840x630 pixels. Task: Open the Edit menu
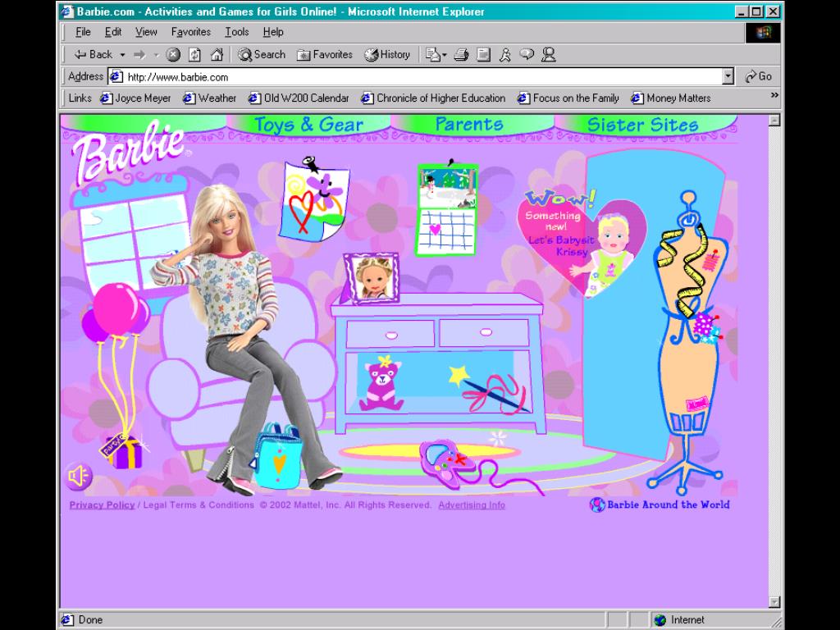click(113, 32)
